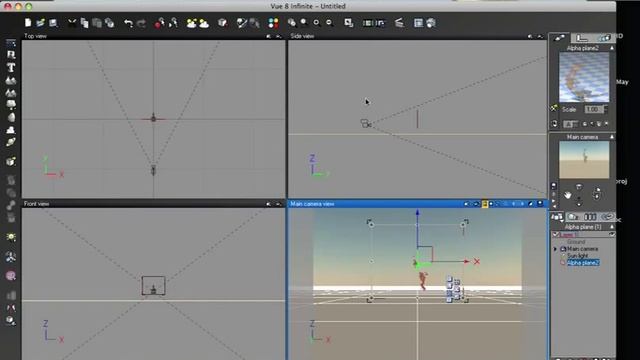
Task: Maximize Top view with its header arrow
Action: [x=279, y=36]
